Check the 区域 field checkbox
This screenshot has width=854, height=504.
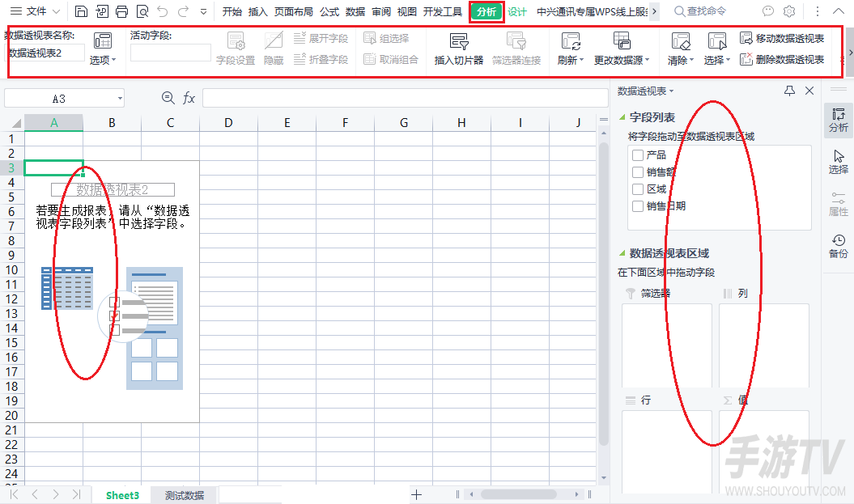coord(638,189)
